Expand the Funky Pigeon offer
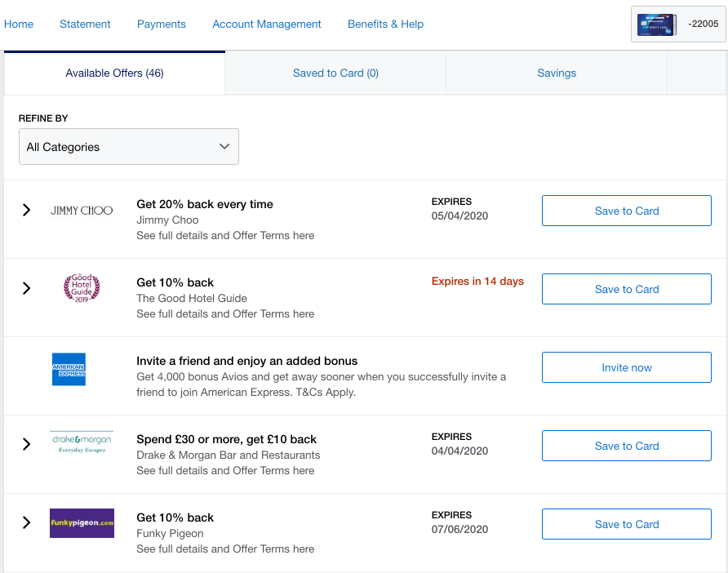This screenshot has width=728, height=573. 26,523
